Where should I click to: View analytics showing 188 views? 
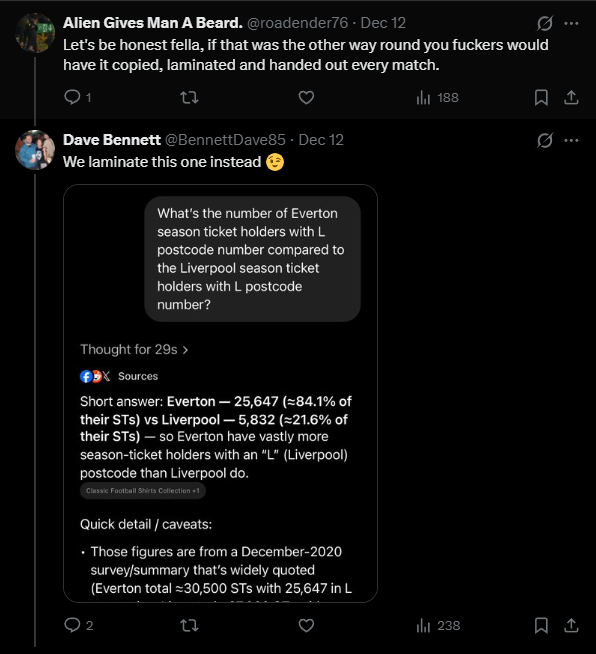coord(438,98)
